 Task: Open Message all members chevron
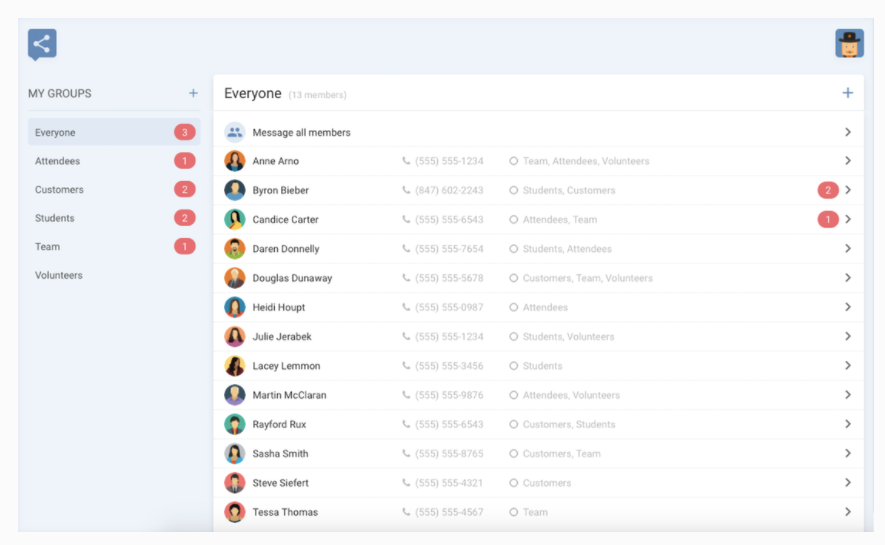848,132
